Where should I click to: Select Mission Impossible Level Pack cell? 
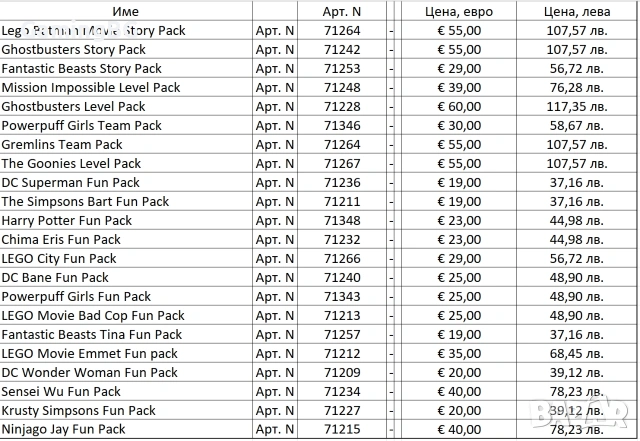[126, 87]
